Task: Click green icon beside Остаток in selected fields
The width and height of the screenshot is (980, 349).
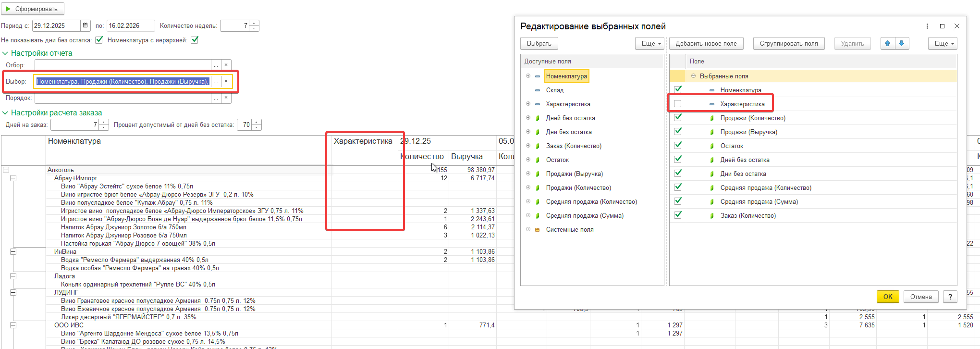Action: (x=712, y=146)
